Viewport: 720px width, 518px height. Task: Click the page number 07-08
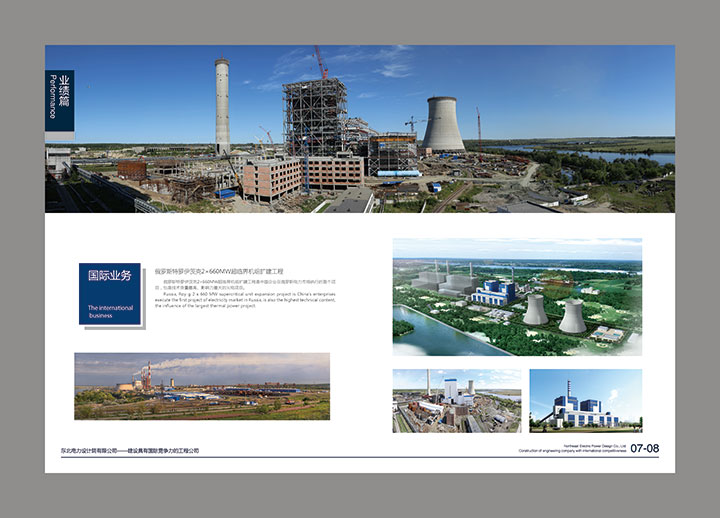pyautogui.click(x=645, y=449)
